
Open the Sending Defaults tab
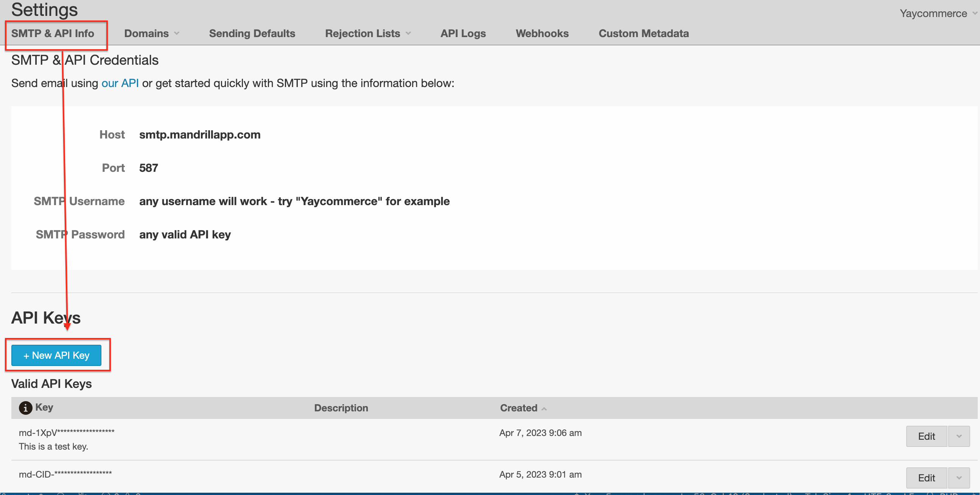pos(252,33)
